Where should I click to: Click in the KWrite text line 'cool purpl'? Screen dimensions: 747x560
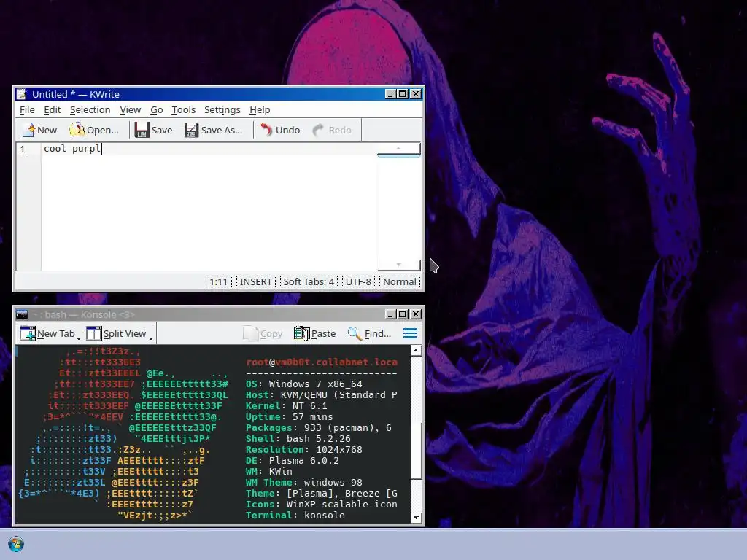pyautogui.click(x=72, y=149)
